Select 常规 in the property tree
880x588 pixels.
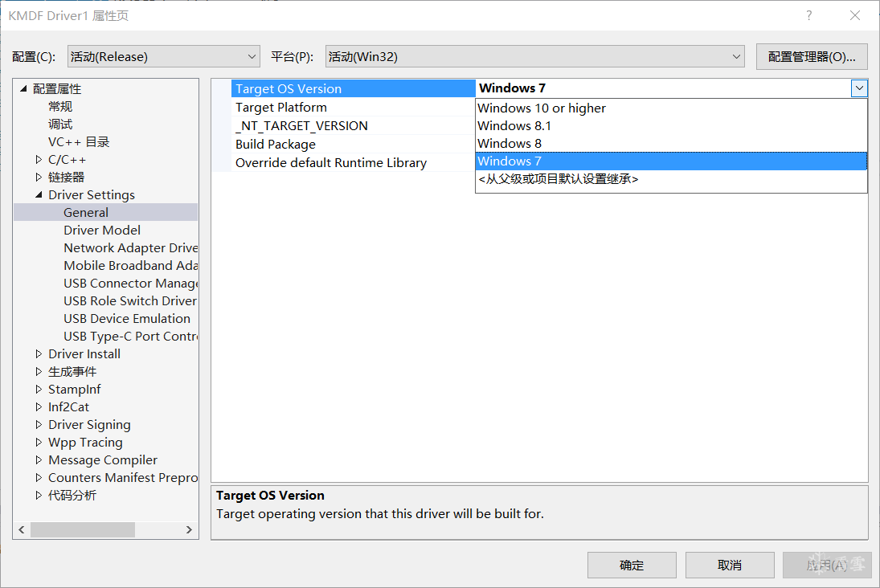coord(60,107)
